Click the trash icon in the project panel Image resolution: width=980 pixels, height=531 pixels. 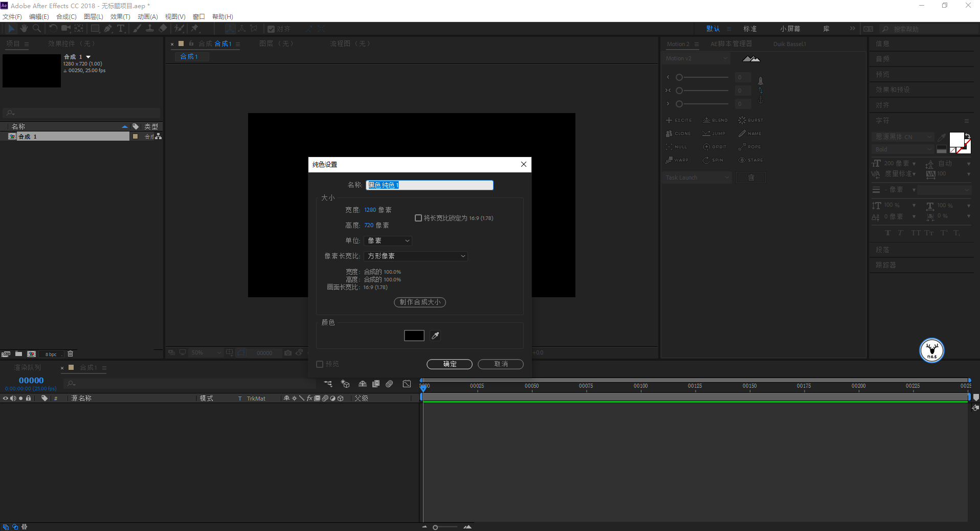point(71,354)
